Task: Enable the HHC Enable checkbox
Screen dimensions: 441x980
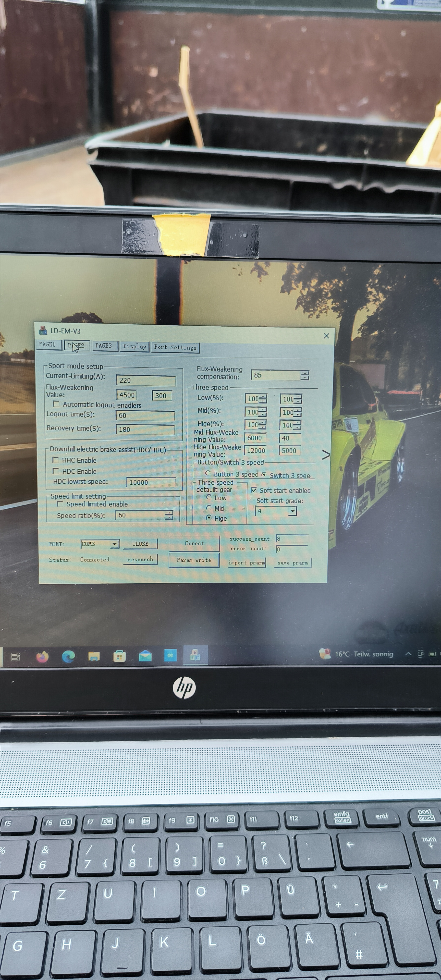Action: click(x=56, y=460)
